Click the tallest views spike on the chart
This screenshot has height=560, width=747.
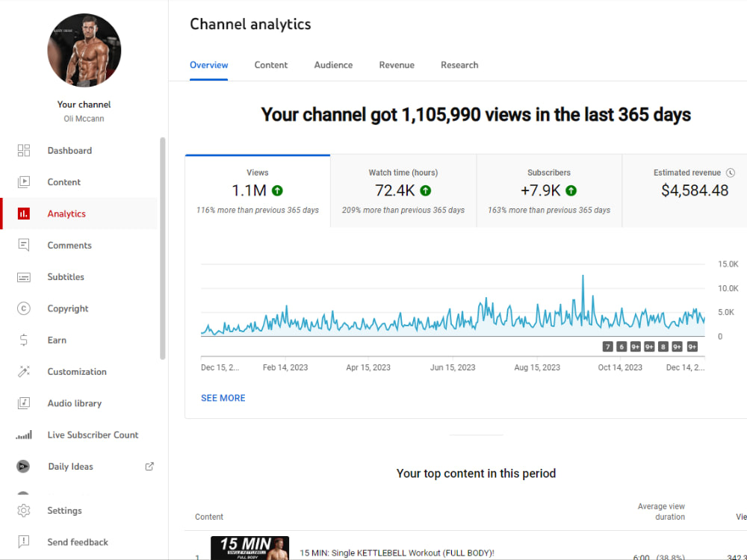click(583, 277)
